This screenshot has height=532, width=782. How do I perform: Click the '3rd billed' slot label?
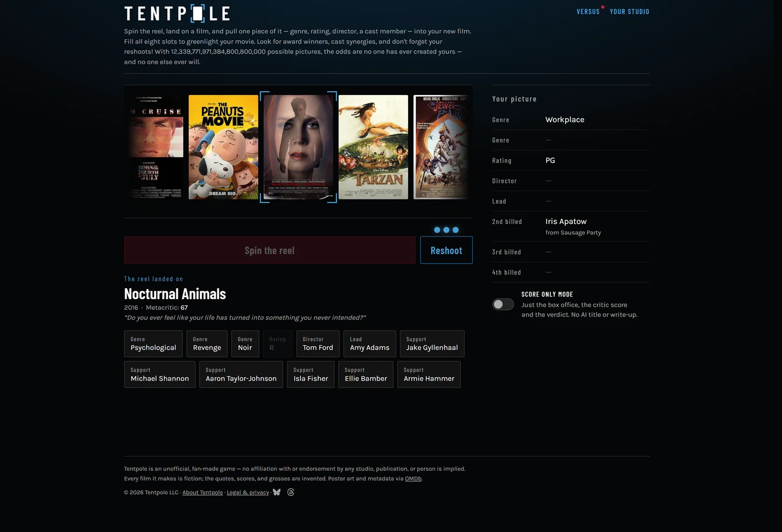[x=507, y=252]
